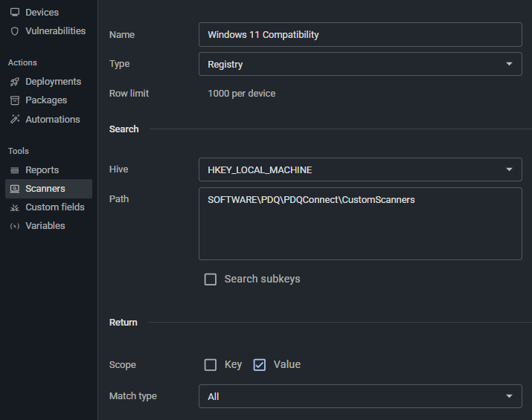Image resolution: width=532 pixels, height=420 pixels.
Task: Open the Type dropdown showing Registry
Action: tap(360, 64)
